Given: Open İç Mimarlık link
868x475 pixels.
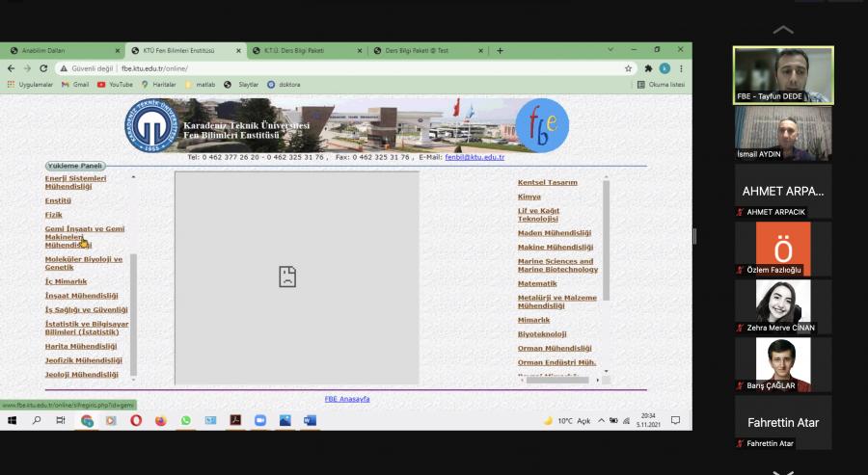Looking at the screenshot, I should coord(66,281).
